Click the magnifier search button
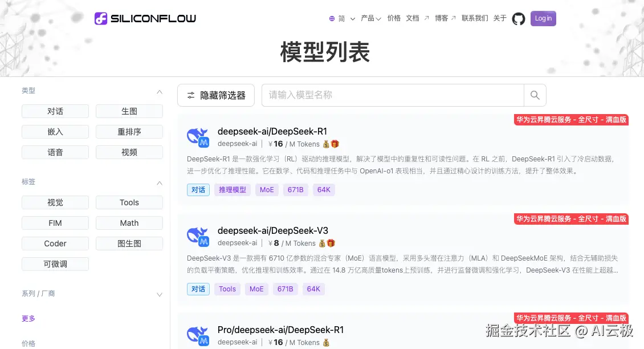 click(x=535, y=95)
